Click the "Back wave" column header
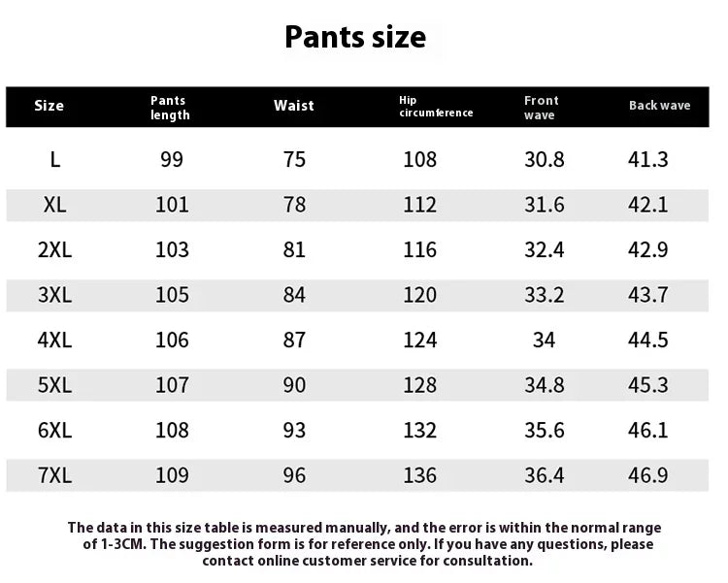 659,106
